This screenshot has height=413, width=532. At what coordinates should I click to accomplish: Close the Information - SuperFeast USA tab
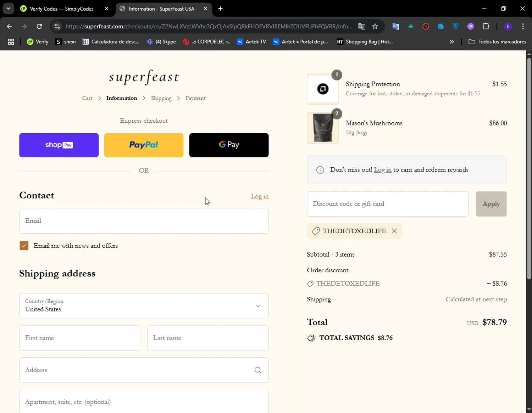pyautogui.click(x=205, y=9)
